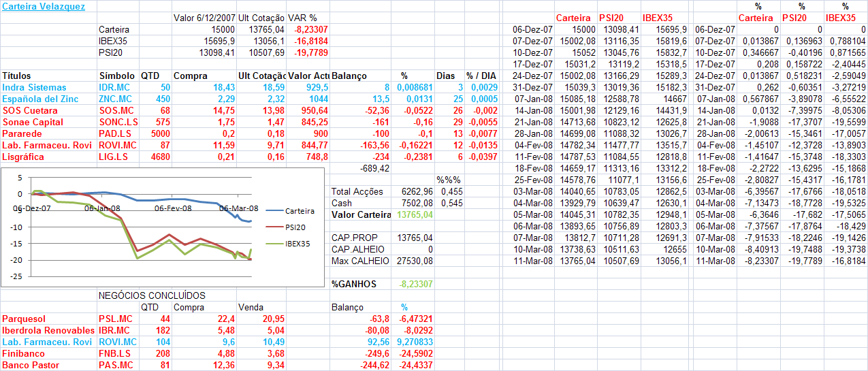Select the Banco Pastor row title

tap(31, 365)
